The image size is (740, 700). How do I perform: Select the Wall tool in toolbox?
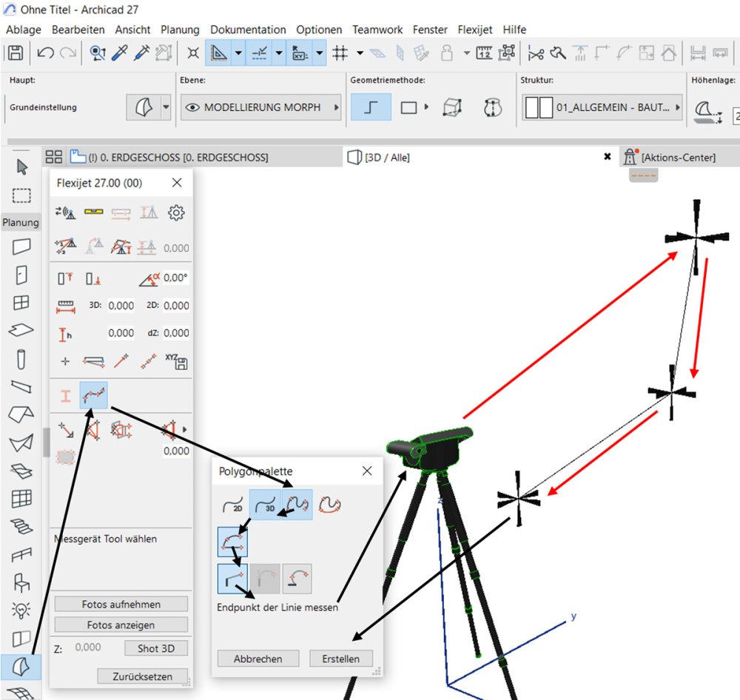click(21, 246)
